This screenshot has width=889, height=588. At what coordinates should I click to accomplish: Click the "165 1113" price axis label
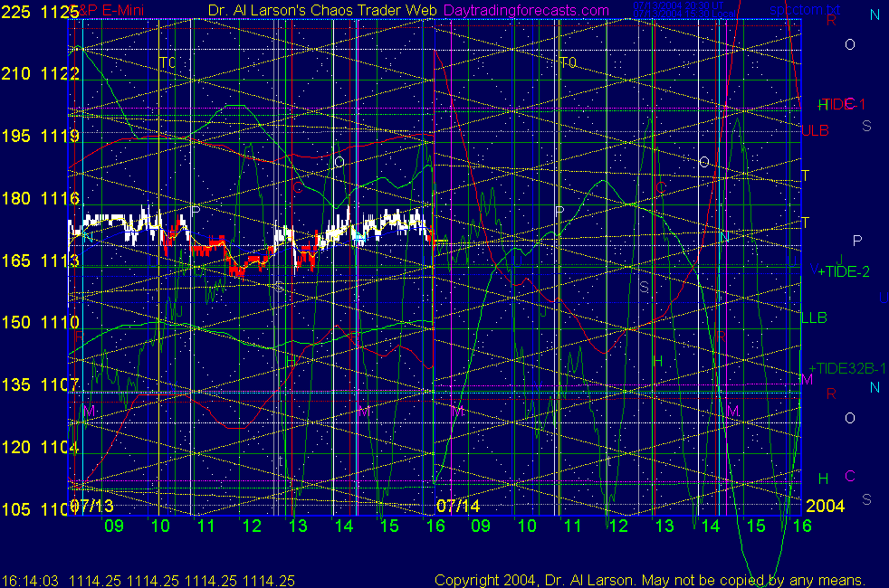[40, 261]
